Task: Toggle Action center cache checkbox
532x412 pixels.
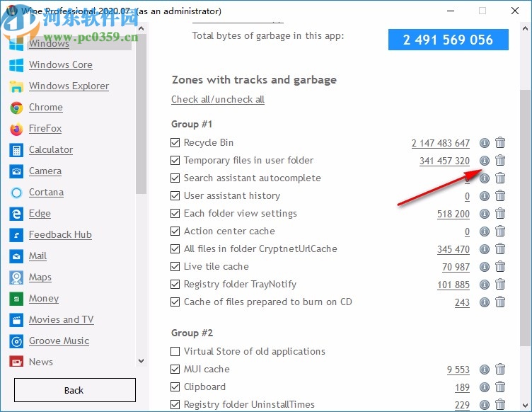Action: click(175, 231)
